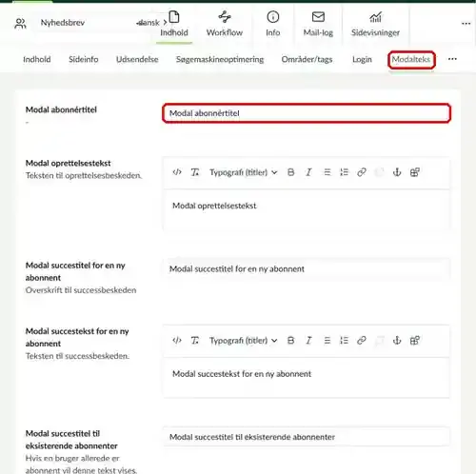
Task: Insert bullet list in Modal succestekst editor
Action: click(327, 341)
